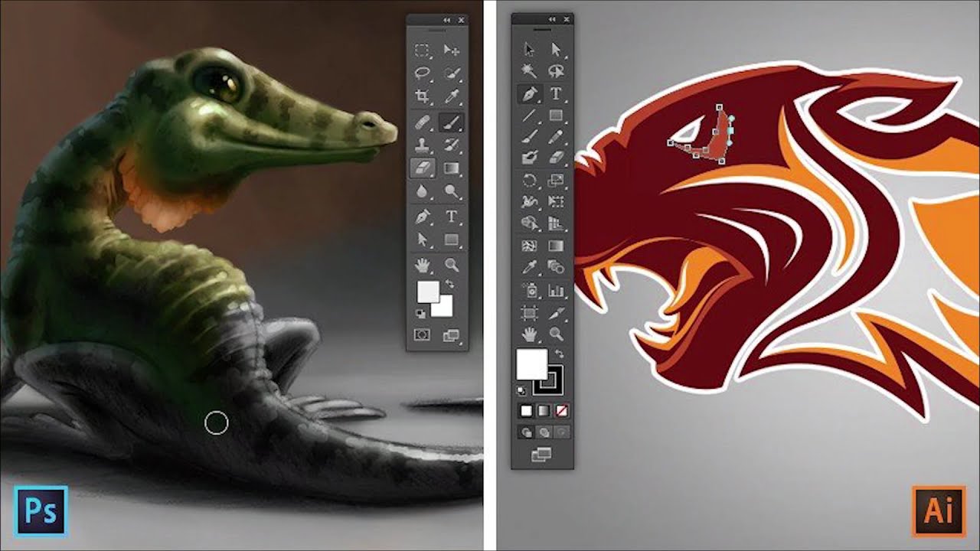Select the Zoom tool in Photoshop toolbar

(452, 265)
